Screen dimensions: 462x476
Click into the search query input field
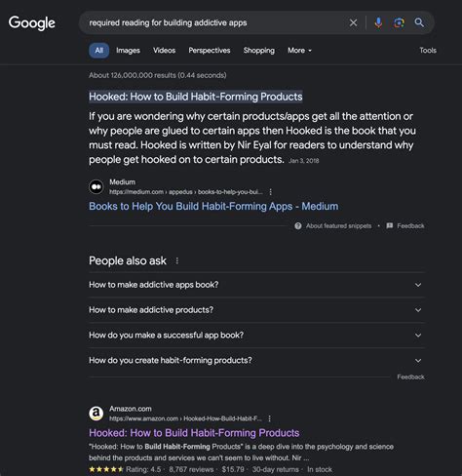point(214,22)
